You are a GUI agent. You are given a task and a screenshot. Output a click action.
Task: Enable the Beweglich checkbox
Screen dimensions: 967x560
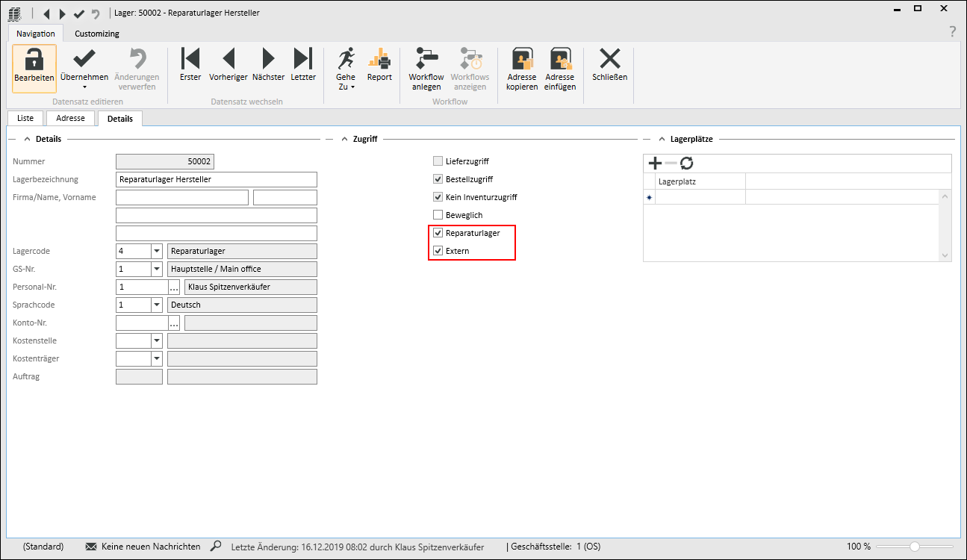(x=438, y=215)
